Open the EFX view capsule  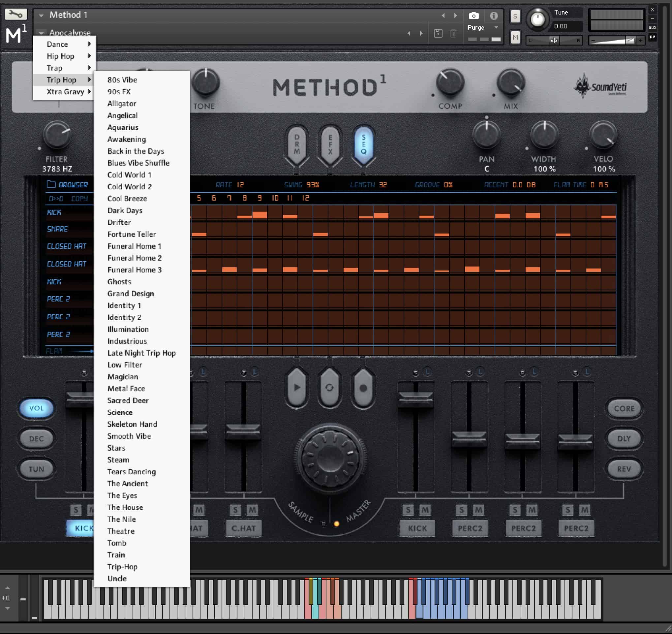[x=330, y=144]
